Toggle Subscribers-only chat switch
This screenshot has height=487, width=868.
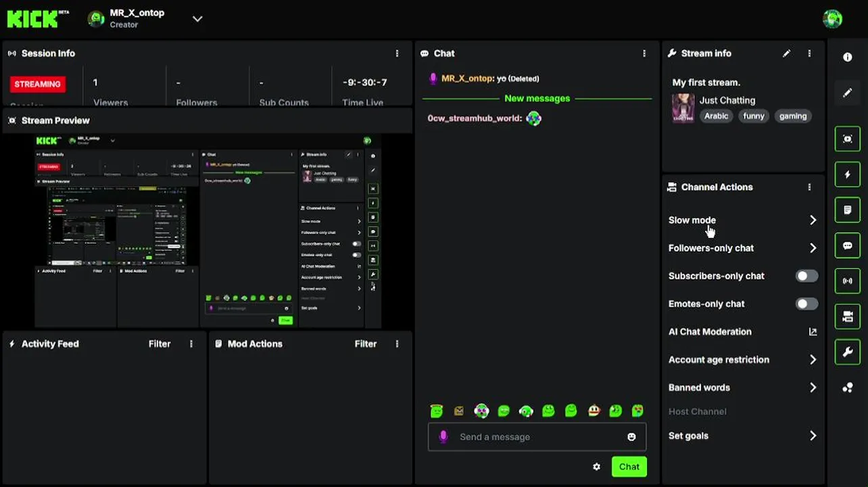806,276
